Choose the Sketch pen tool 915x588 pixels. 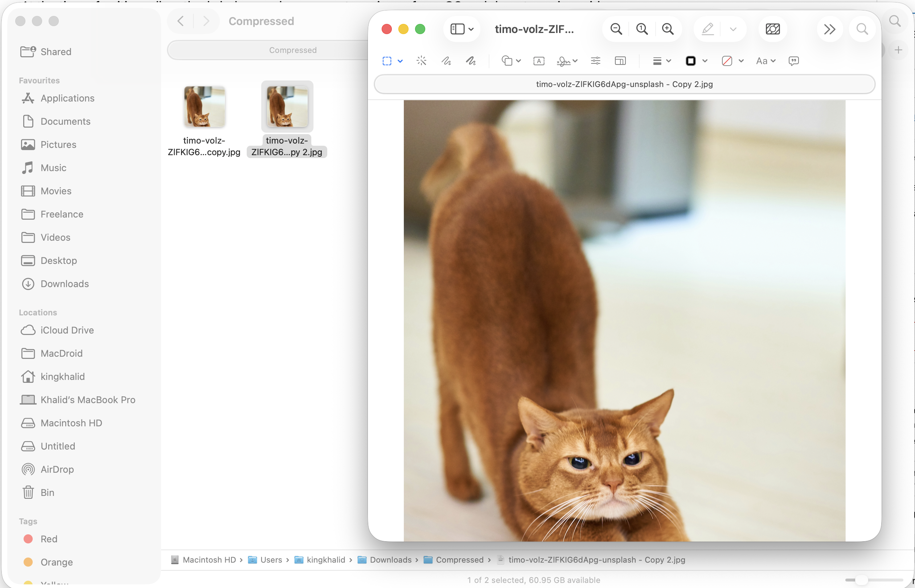click(446, 61)
